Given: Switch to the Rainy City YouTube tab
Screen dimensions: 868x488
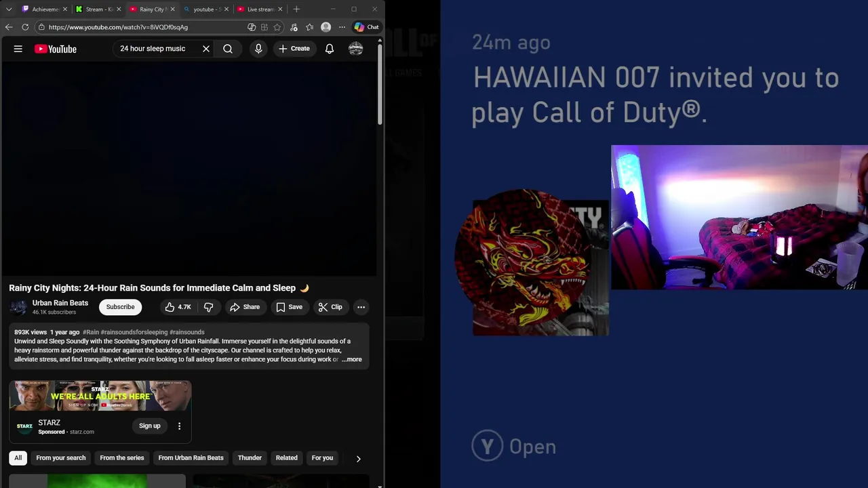Looking at the screenshot, I should tap(151, 9).
